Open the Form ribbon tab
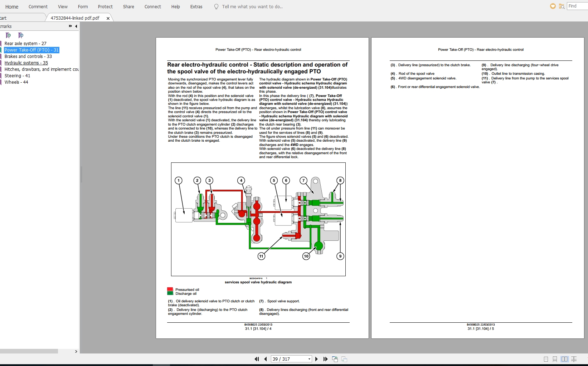Viewport: 588px width, 366px height. pyautogui.click(x=83, y=6)
